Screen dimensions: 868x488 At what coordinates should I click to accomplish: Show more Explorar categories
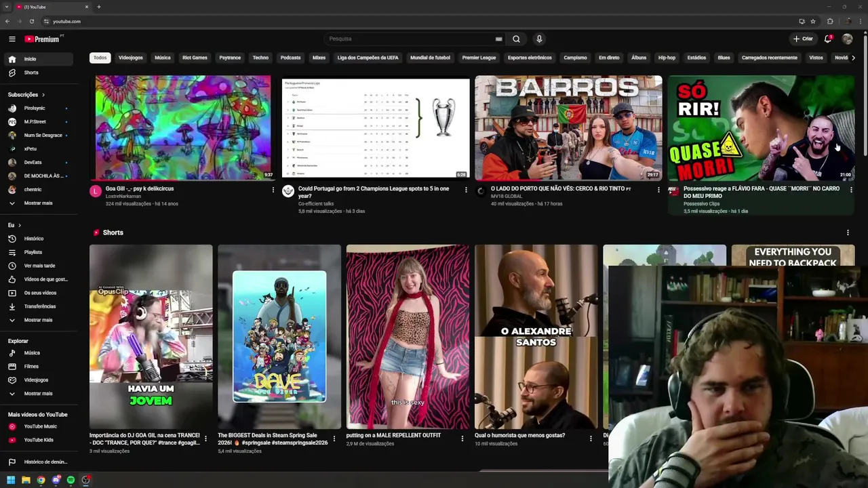[x=38, y=394]
